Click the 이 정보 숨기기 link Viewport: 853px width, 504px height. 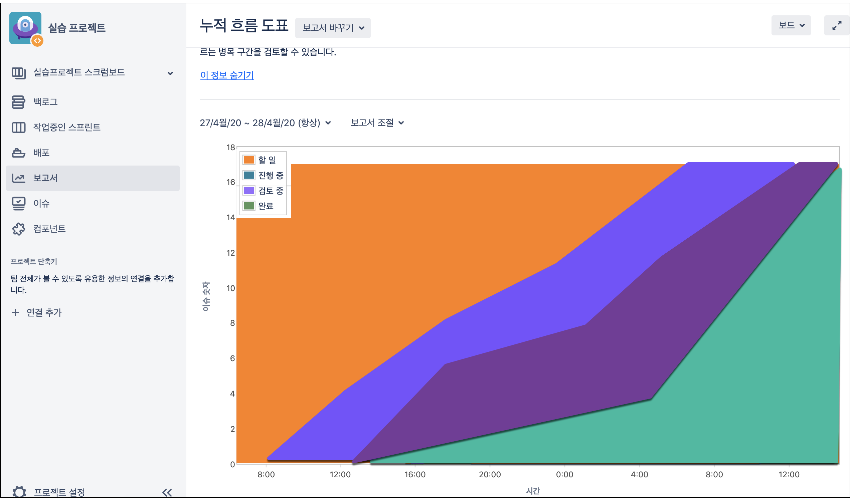pyautogui.click(x=227, y=75)
